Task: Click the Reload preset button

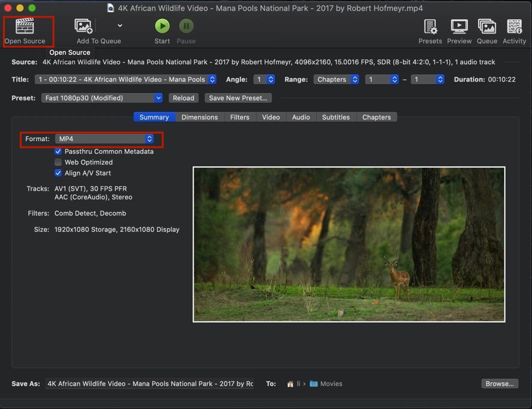Action: [183, 98]
